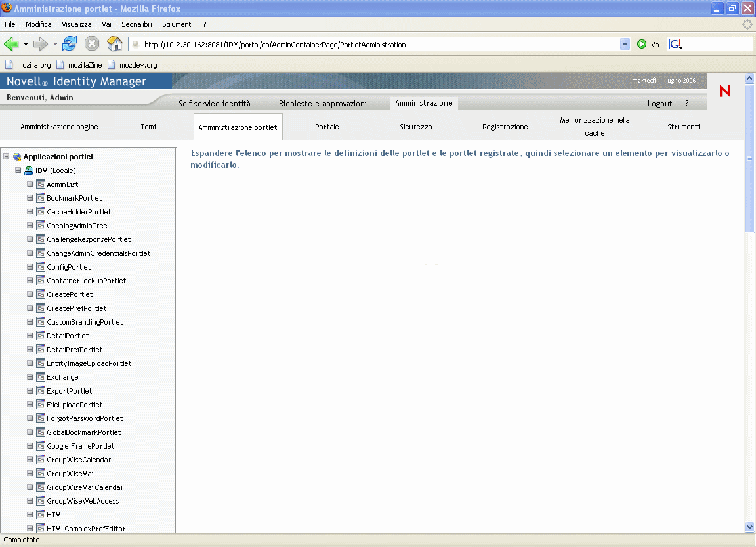Screen dimensions: 756x547
Task: Expand the ForgotPasswordPortlet node
Action: click(x=30, y=418)
